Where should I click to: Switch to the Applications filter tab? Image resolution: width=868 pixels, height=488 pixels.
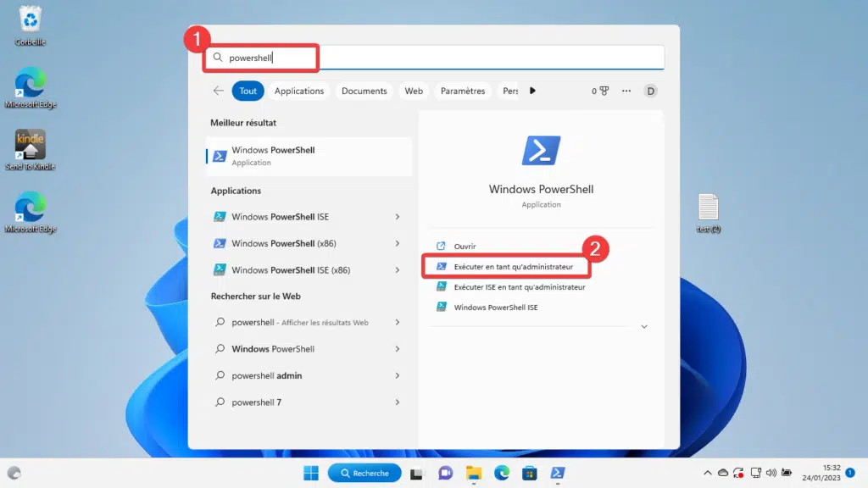pos(299,91)
